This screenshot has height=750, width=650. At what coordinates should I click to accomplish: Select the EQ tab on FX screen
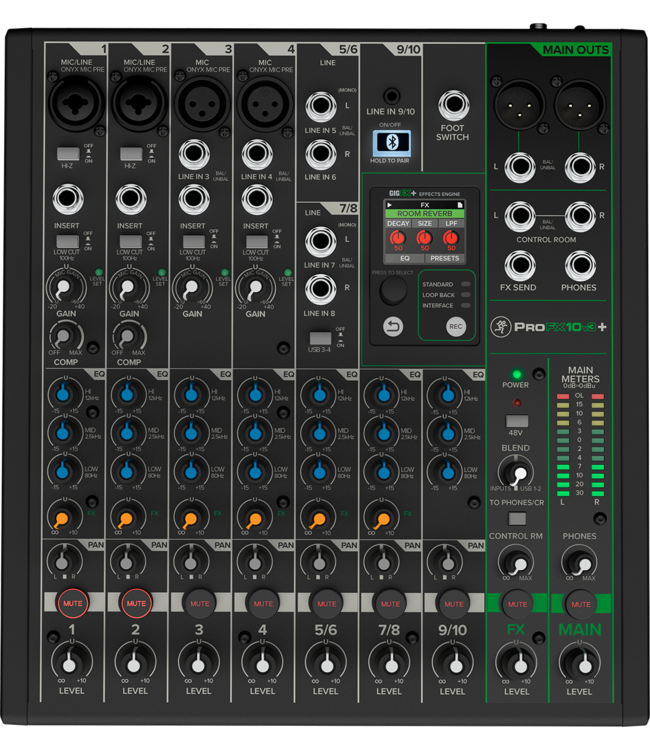pos(405,258)
